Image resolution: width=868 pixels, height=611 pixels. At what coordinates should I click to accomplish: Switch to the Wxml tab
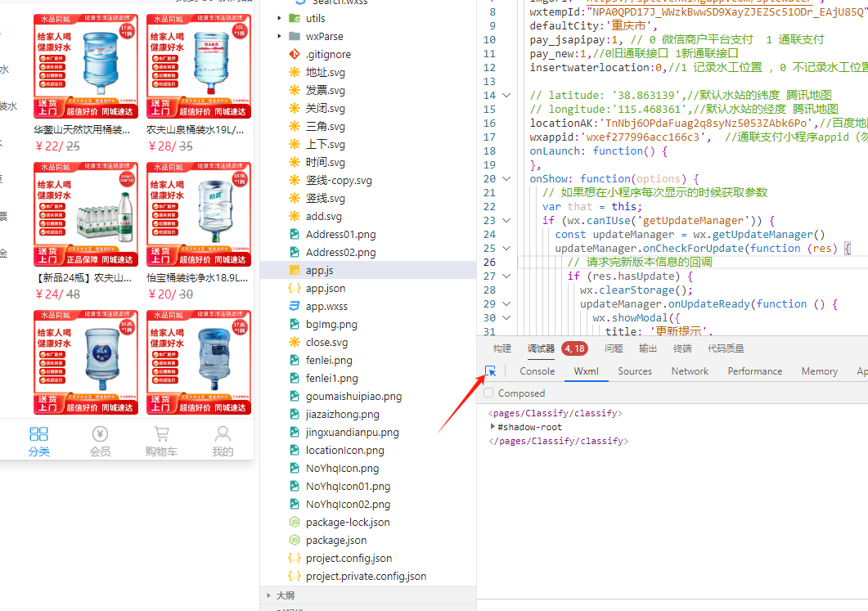587,371
